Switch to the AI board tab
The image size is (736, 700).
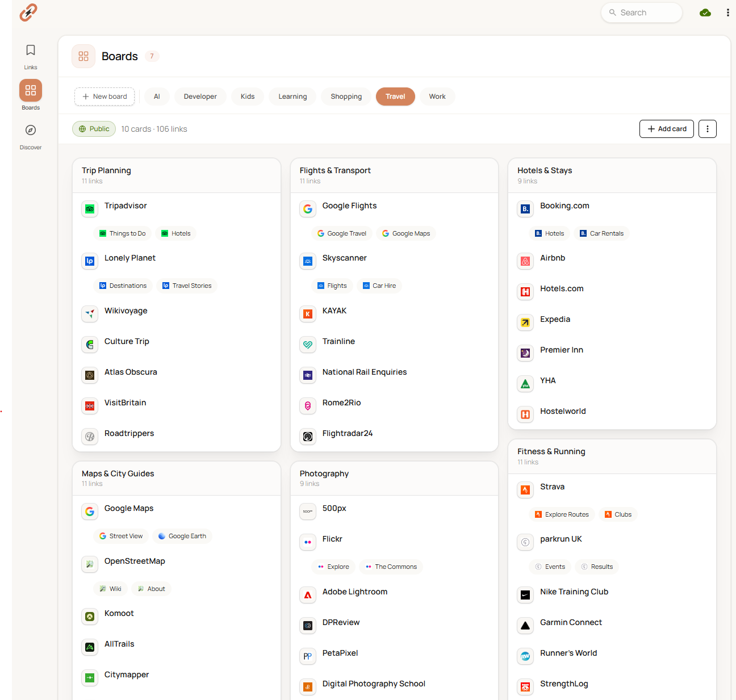point(157,97)
